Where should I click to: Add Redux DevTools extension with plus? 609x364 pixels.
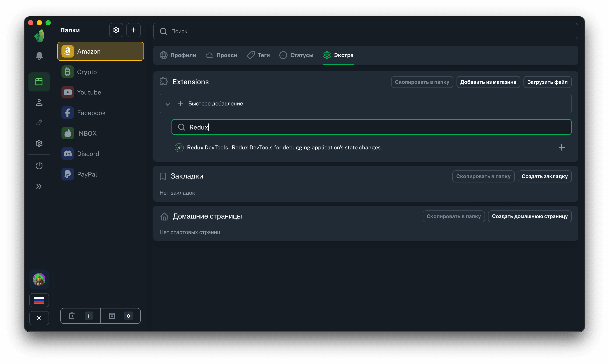pos(561,147)
